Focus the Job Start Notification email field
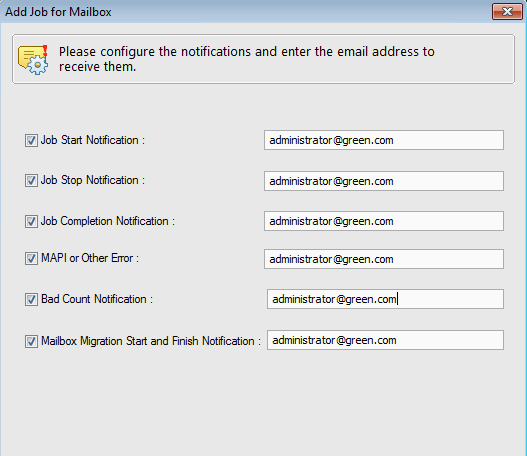 coord(384,140)
